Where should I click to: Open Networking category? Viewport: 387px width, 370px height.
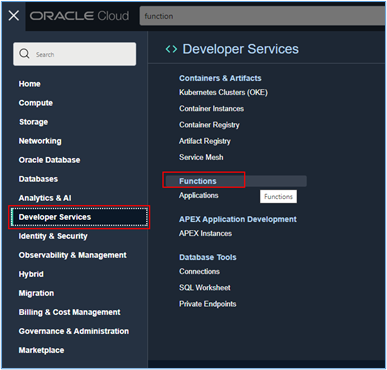(x=40, y=141)
